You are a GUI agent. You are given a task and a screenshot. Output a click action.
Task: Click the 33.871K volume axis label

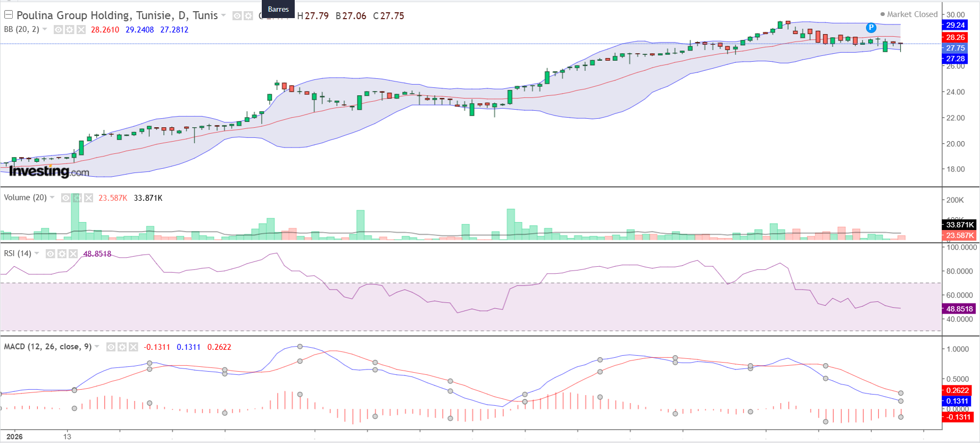point(960,225)
